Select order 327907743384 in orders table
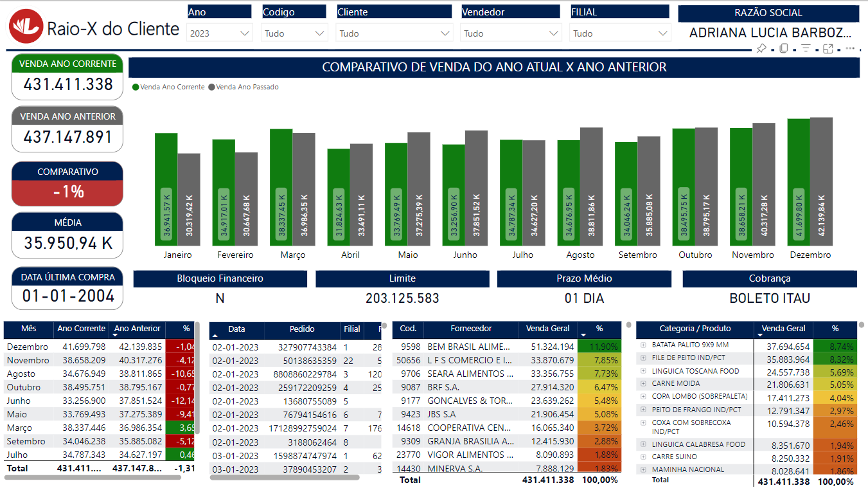Viewport: 868px width, 499px height. (x=296, y=347)
